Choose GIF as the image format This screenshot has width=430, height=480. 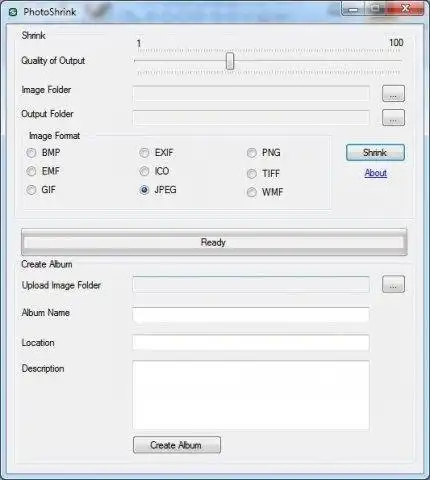click(x=31, y=190)
